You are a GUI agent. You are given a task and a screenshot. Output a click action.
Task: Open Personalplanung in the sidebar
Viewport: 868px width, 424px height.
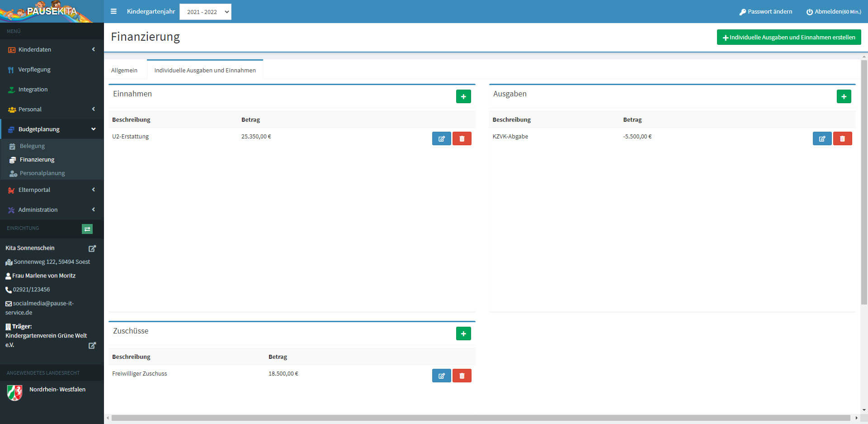point(42,173)
